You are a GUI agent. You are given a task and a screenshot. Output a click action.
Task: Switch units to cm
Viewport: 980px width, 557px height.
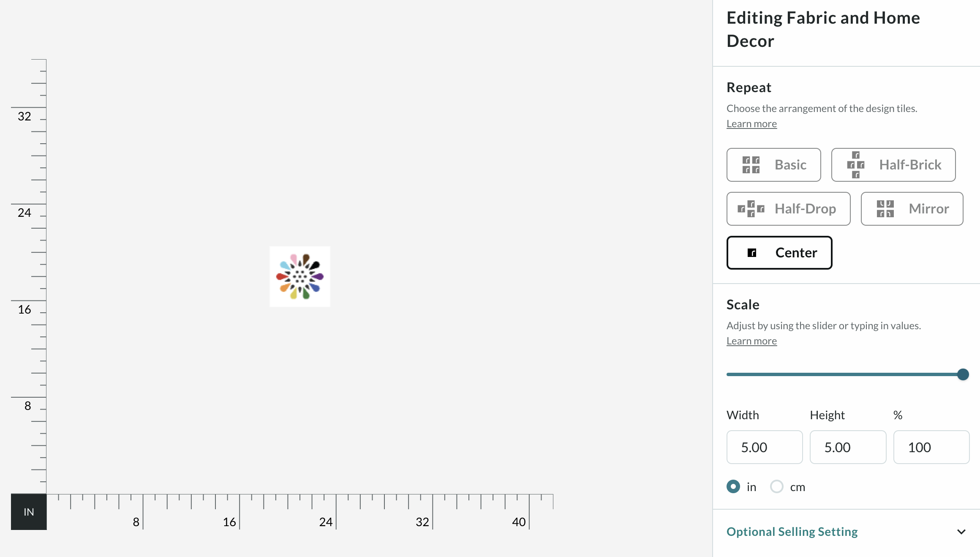pos(777,487)
